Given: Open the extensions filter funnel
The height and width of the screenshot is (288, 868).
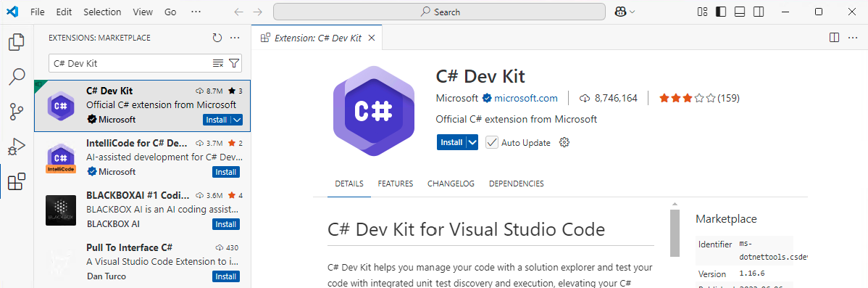Looking at the screenshot, I should 234,63.
